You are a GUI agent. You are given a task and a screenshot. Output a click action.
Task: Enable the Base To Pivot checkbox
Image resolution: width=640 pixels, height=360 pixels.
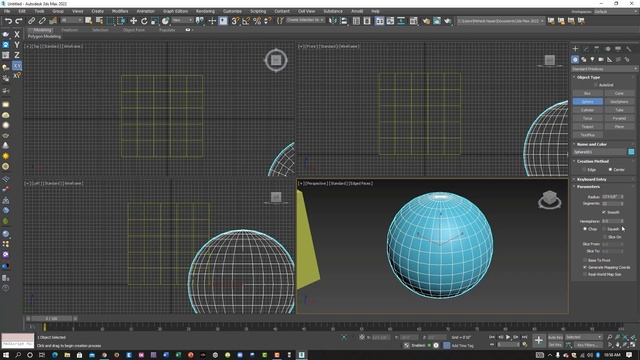pyautogui.click(x=585, y=260)
